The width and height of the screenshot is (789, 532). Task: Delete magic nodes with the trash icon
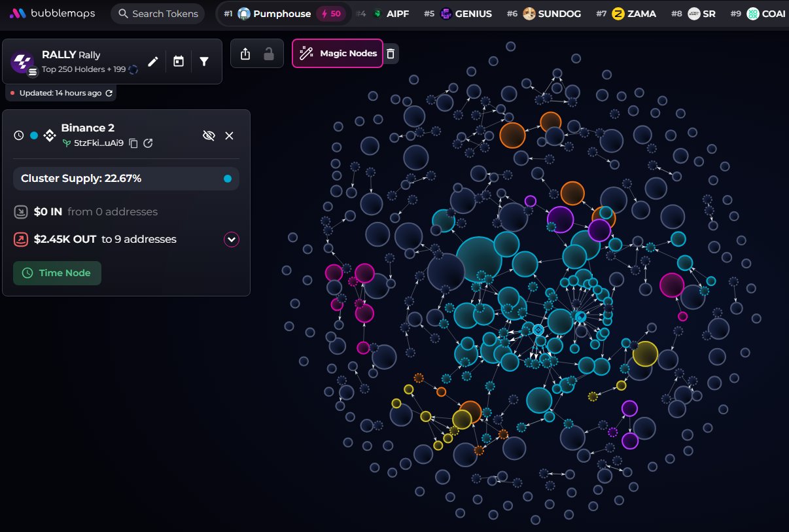[391, 54]
